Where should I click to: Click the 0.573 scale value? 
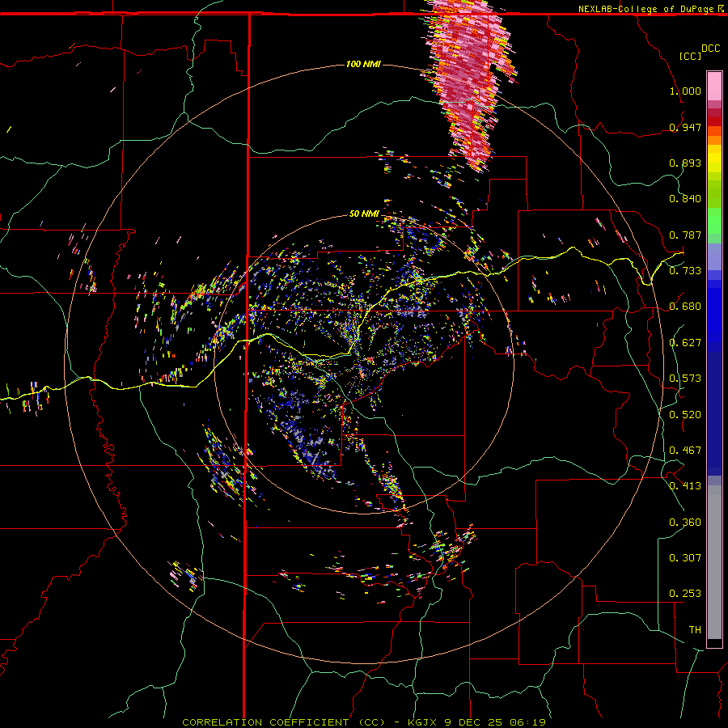(685, 378)
